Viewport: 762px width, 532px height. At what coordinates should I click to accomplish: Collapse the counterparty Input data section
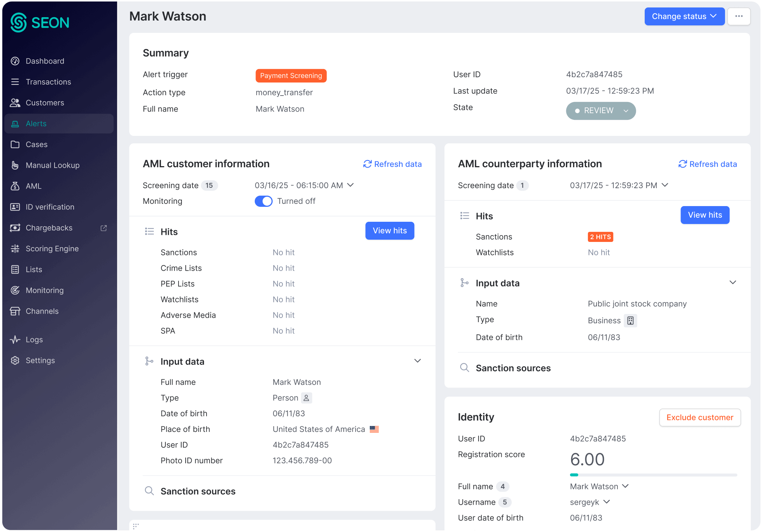(x=733, y=282)
